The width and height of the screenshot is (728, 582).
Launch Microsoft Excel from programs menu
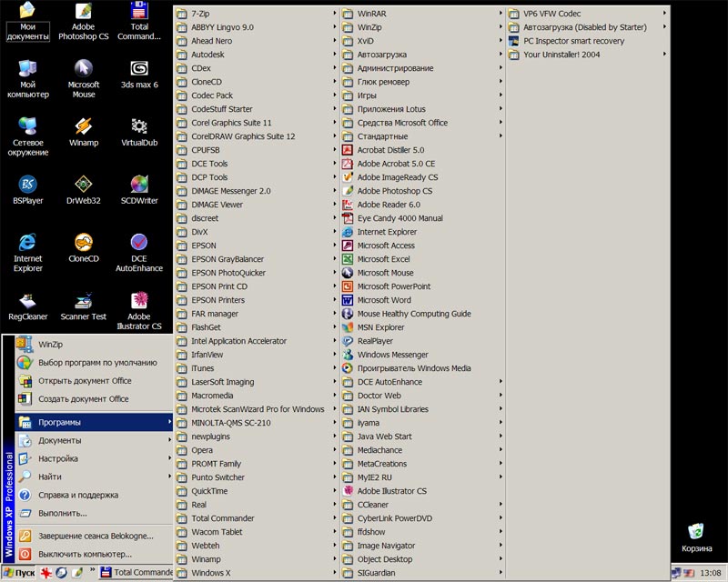(422, 259)
